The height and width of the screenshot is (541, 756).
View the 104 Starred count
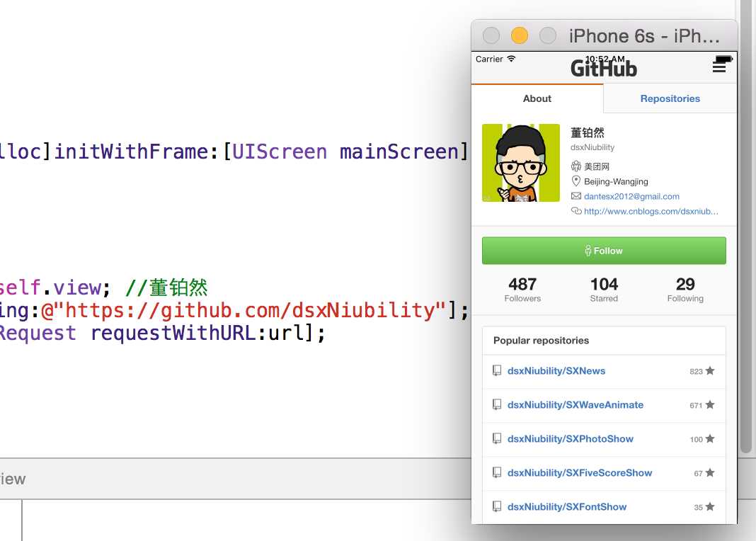click(604, 290)
